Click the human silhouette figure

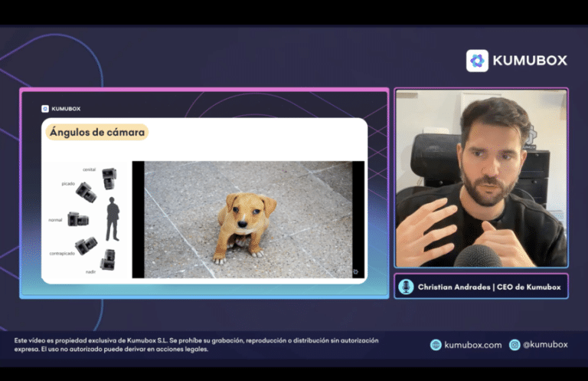[x=113, y=219]
